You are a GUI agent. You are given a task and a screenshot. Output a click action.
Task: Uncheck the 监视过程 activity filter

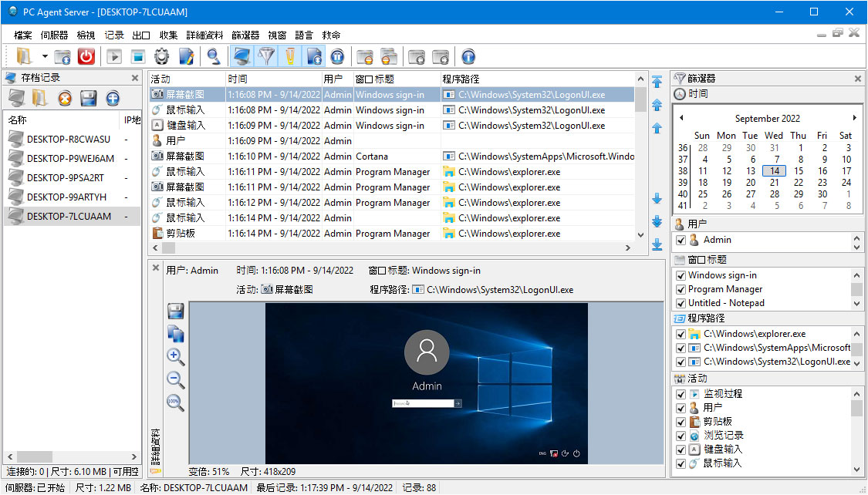tap(681, 394)
